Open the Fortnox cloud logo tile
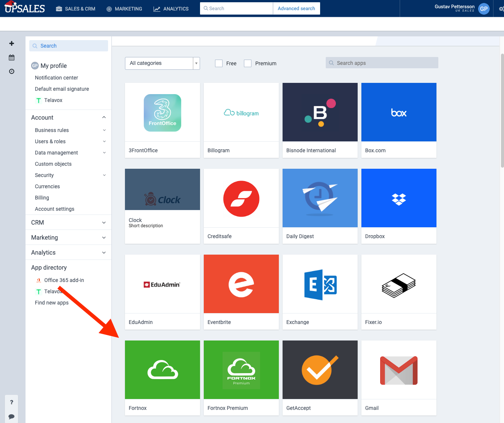504x423 pixels. point(162,370)
